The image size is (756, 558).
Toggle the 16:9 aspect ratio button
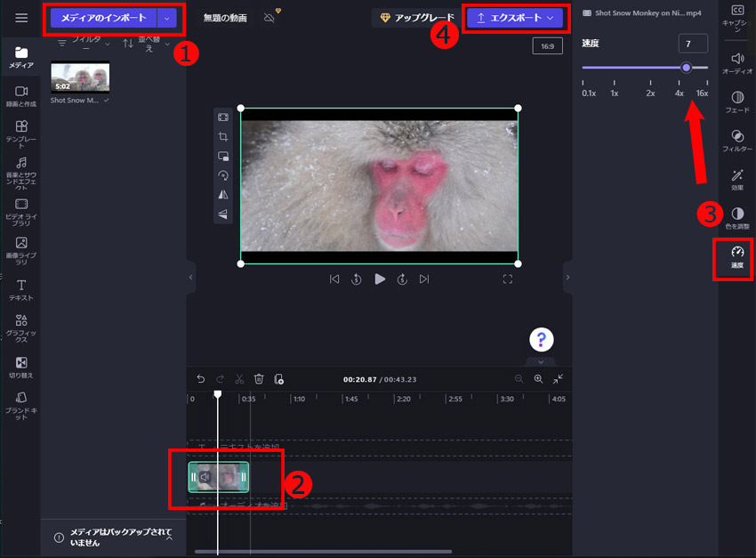547,46
